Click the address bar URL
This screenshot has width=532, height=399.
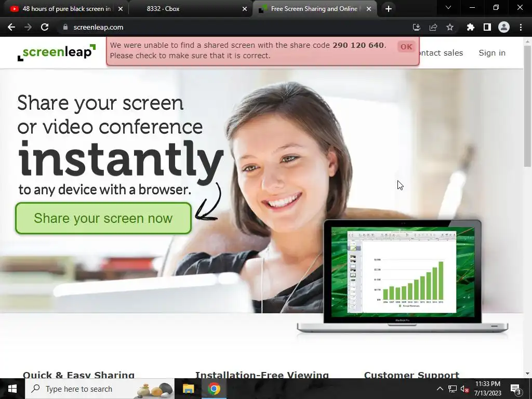click(x=98, y=27)
